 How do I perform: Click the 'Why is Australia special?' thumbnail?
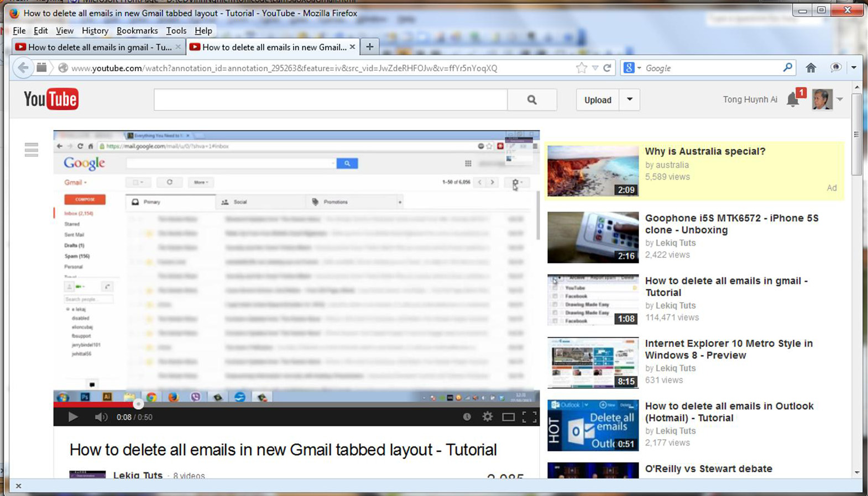pyautogui.click(x=593, y=171)
